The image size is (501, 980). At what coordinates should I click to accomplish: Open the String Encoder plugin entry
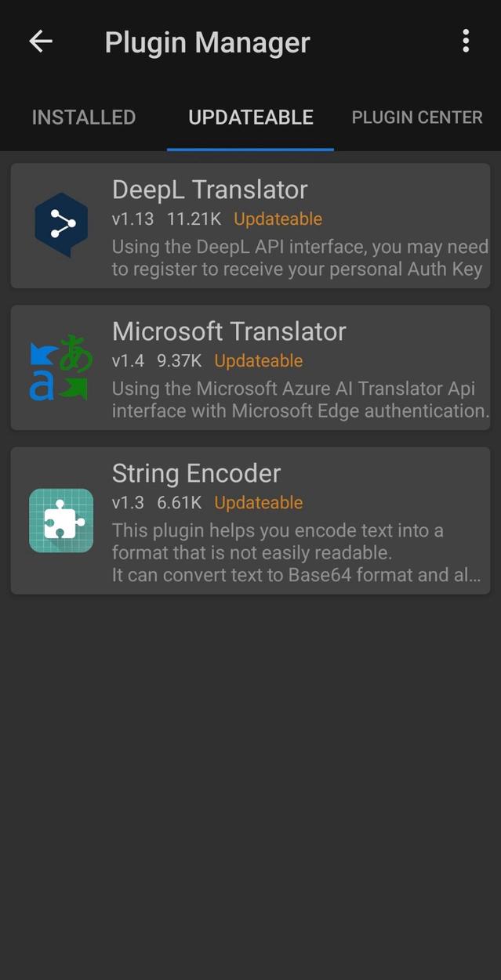[x=250, y=520]
